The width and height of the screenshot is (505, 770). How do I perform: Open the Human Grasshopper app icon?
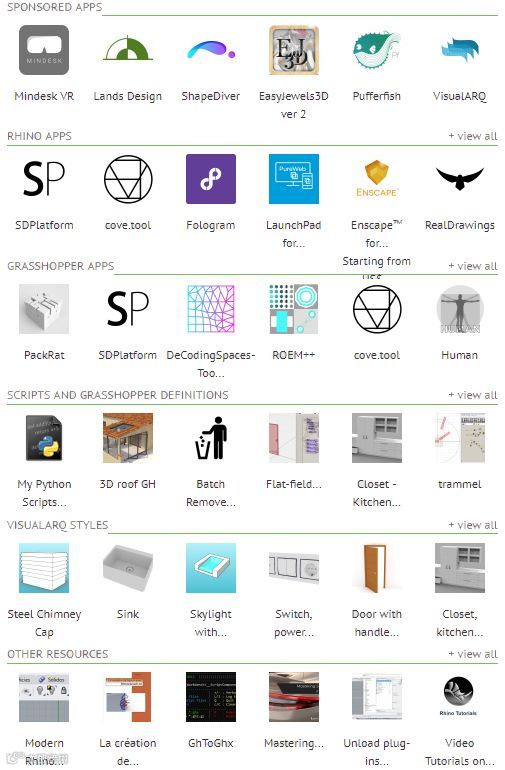(x=459, y=309)
